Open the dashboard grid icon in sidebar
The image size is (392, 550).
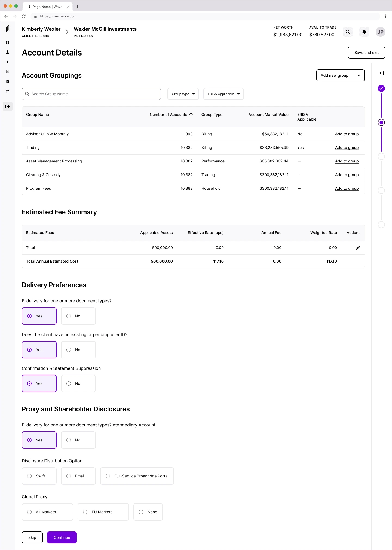8,42
